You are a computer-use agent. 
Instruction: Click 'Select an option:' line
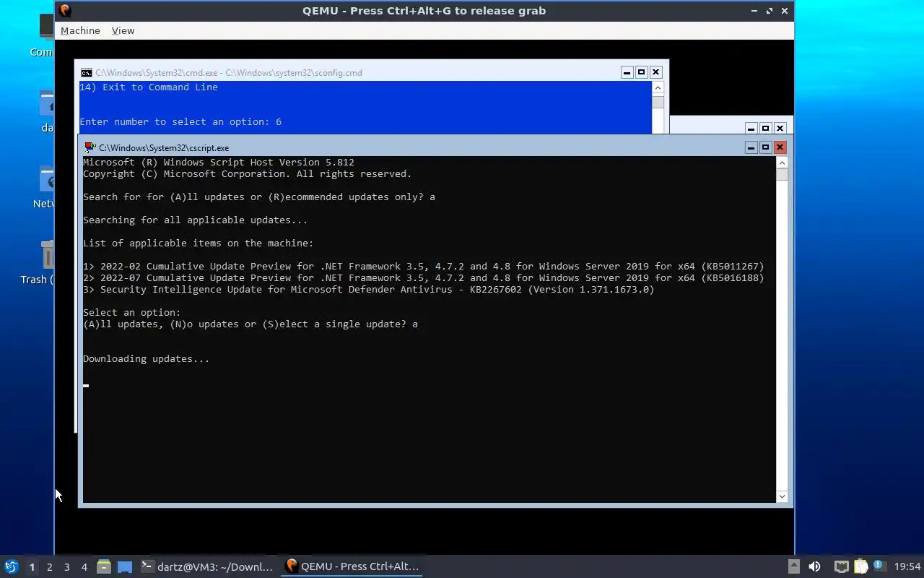point(131,313)
